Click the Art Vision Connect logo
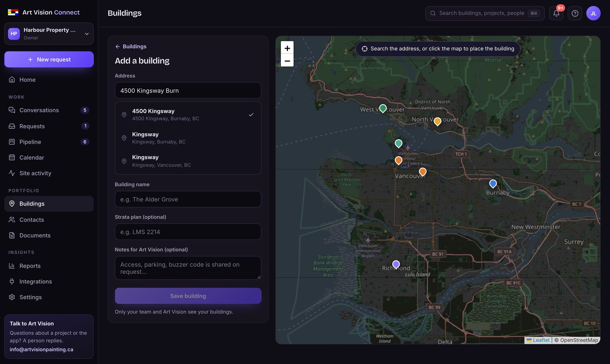610x364 pixels. (x=44, y=12)
